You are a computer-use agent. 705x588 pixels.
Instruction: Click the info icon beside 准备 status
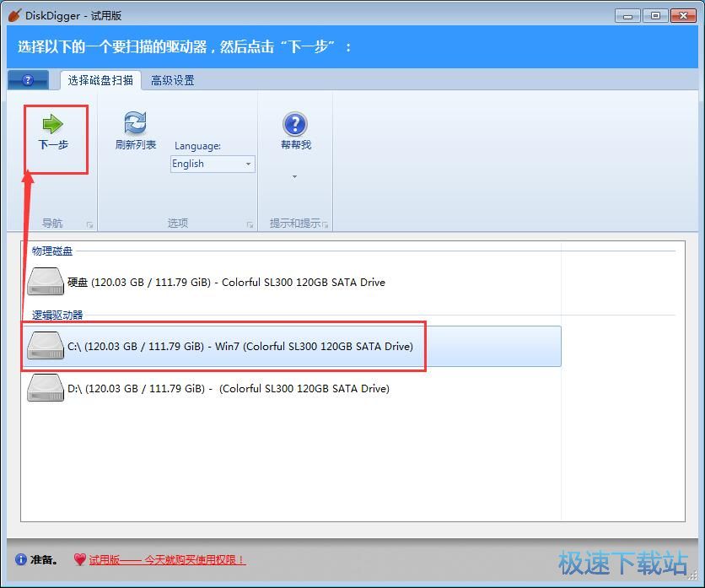[21, 559]
